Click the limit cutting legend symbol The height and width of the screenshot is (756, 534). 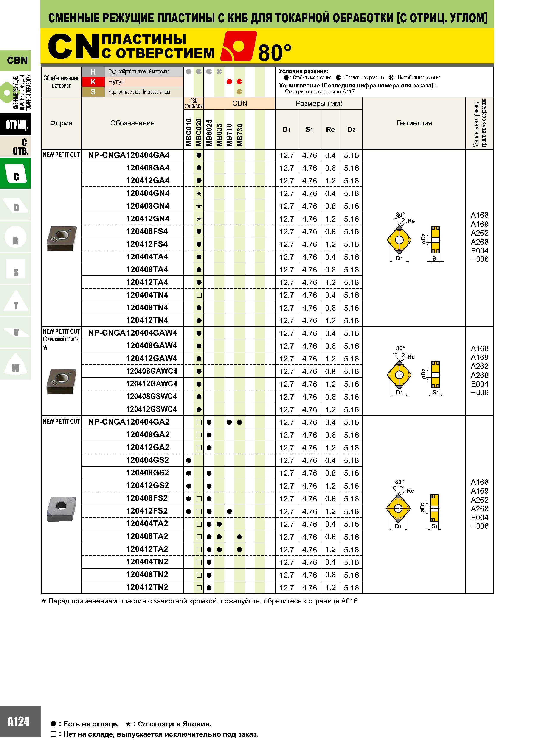338,78
